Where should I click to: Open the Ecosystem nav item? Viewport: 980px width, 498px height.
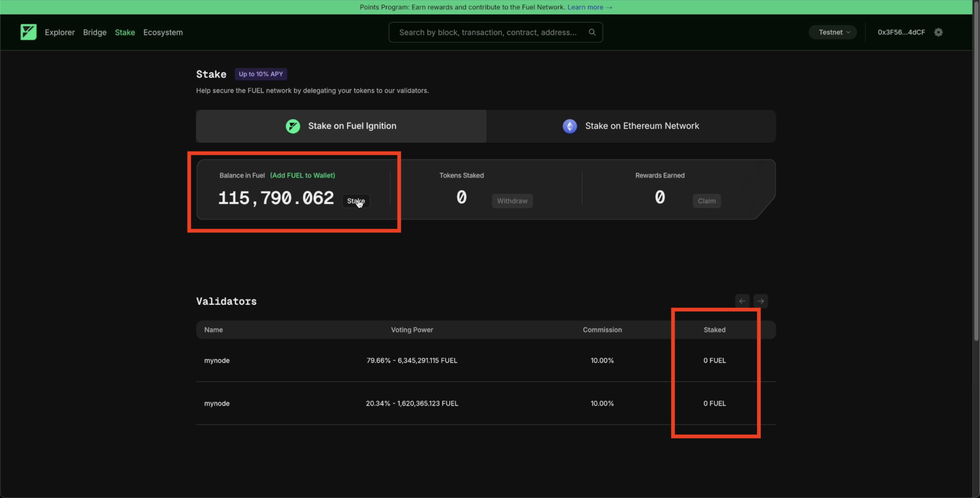point(163,32)
